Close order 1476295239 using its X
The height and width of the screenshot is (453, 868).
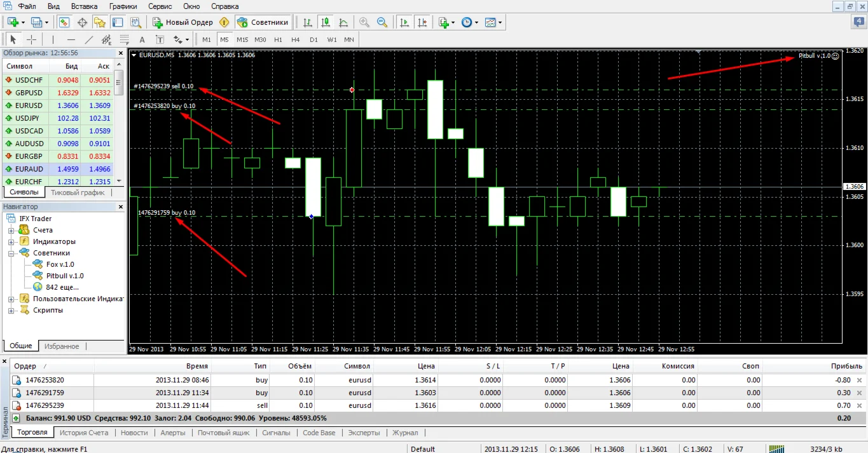pos(859,405)
